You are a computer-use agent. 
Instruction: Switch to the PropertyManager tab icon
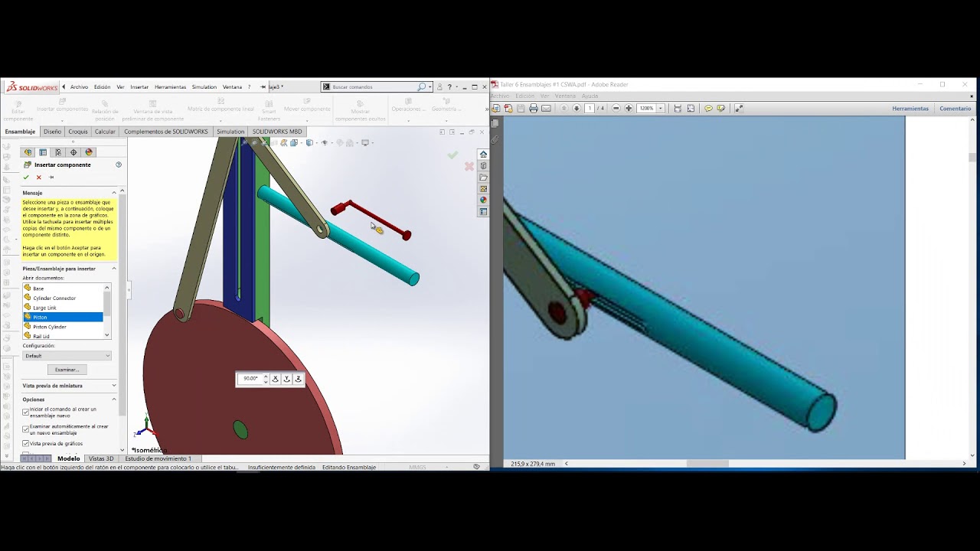pyautogui.click(x=43, y=152)
